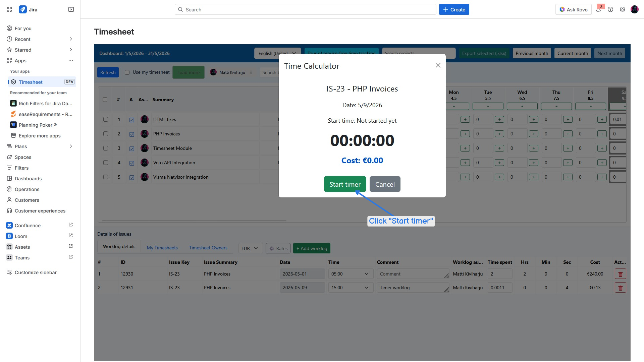
Task: Click Next month button
Action: [609, 53]
